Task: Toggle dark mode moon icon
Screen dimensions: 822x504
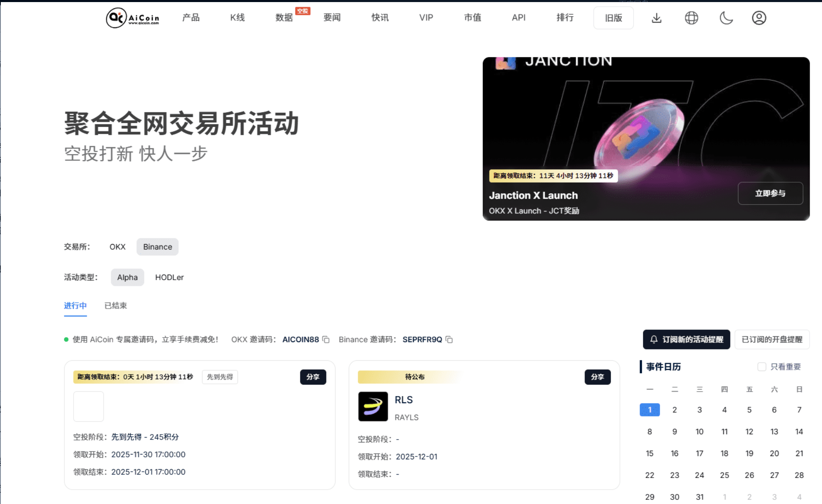Action: (726, 18)
